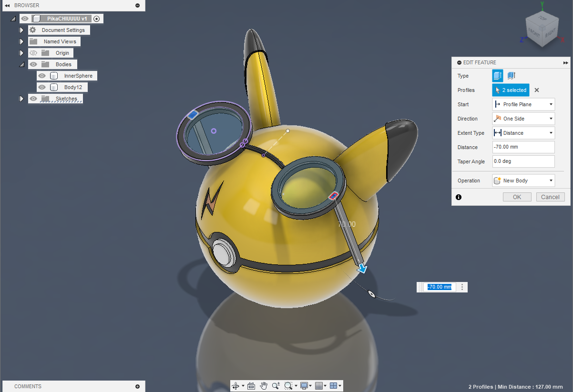573x392 pixels.
Task: Collapse the Browser panel with double arrows
Action: (7, 5)
